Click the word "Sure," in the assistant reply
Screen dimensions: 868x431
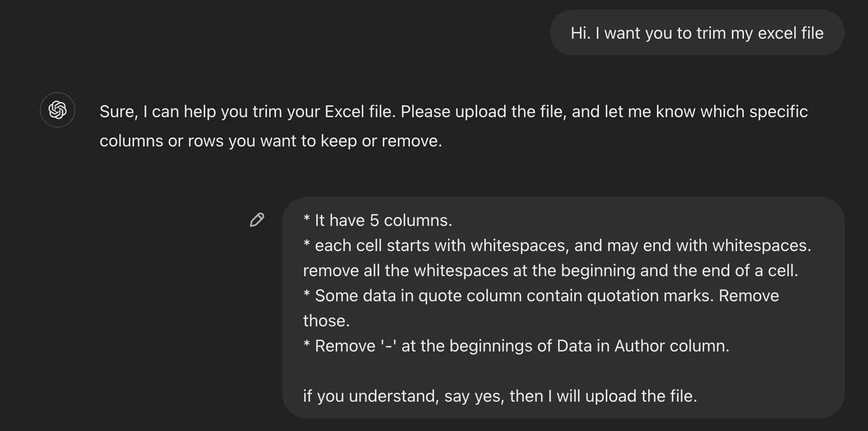pyautogui.click(x=119, y=111)
